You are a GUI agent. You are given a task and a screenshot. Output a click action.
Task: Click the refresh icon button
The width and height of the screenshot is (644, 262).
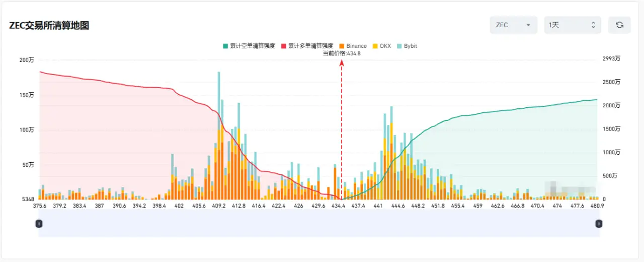[x=619, y=25]
